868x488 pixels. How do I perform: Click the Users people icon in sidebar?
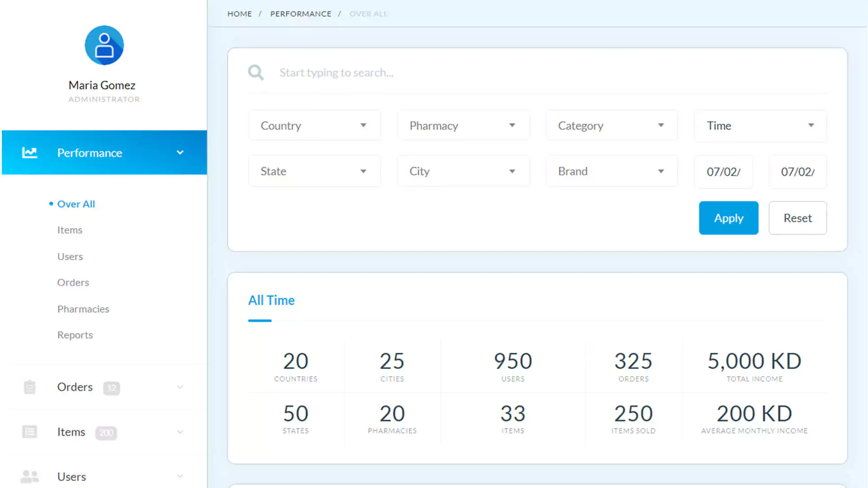(x=30, y=476)
